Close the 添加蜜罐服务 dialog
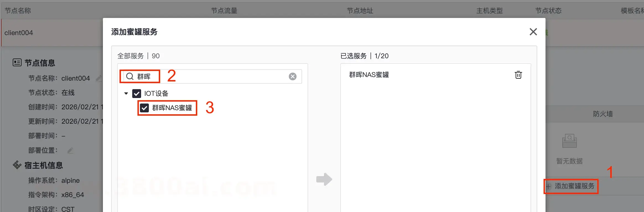The width and height of the screenshot is (644, 212). [533, 32]
